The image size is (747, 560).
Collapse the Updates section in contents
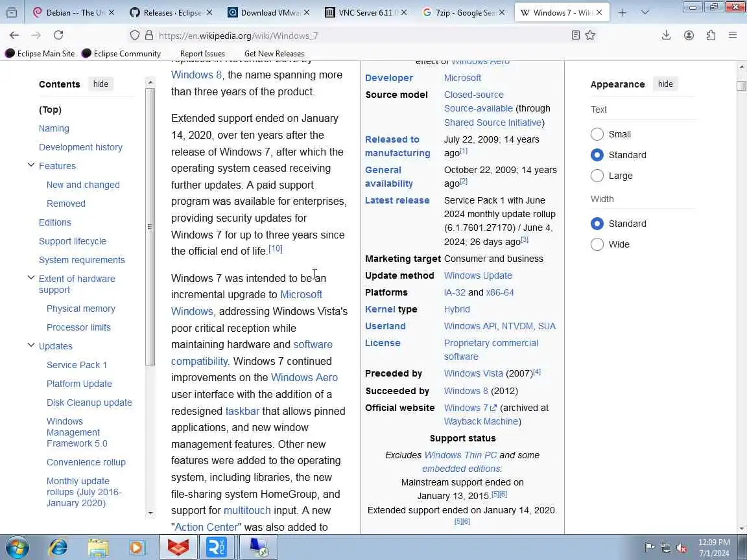pyautogui.click(x=31, y=345)
